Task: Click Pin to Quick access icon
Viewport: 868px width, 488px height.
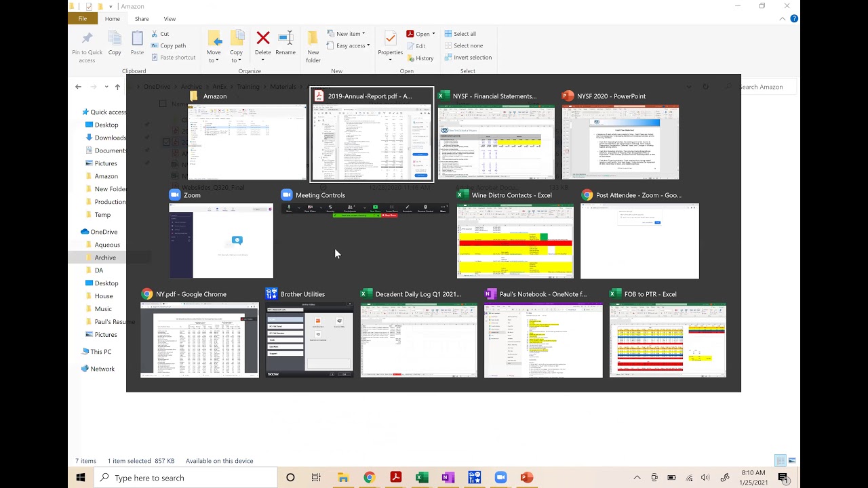Action: coord(87,46)
